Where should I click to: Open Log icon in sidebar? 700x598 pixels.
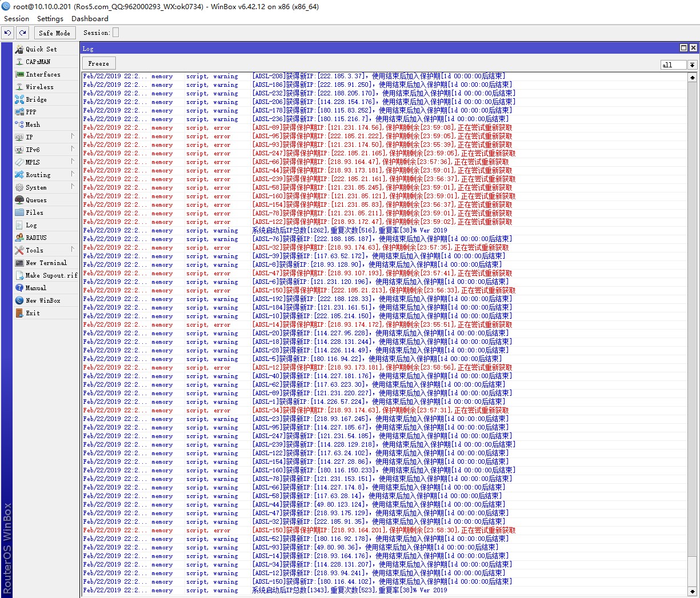[x=19, y=225]
